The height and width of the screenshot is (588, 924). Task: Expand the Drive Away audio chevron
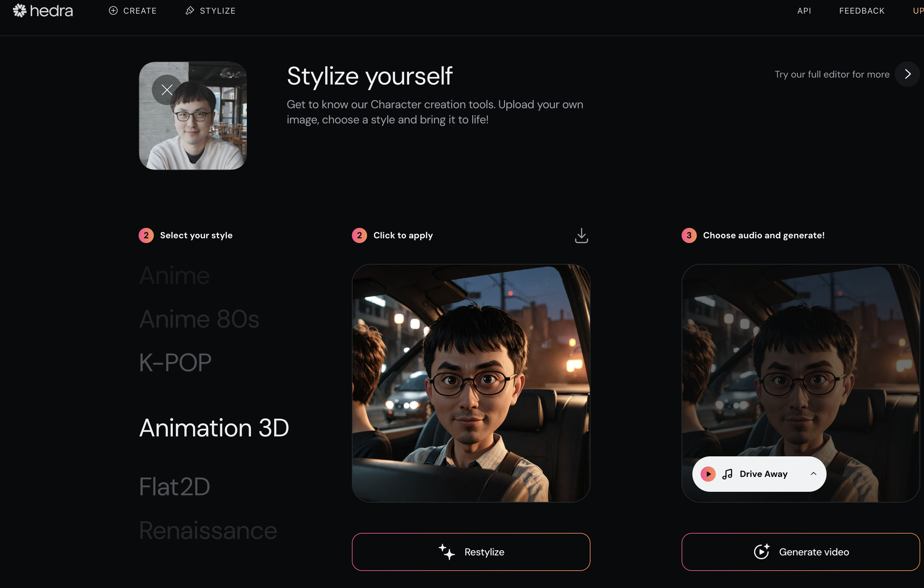(x=813, y=474)
